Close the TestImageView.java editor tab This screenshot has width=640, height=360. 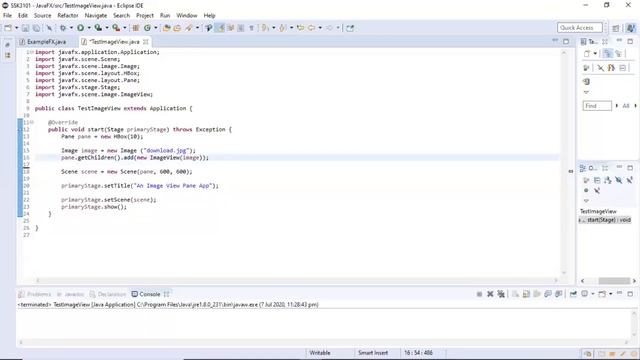click(x=146, y=42)
